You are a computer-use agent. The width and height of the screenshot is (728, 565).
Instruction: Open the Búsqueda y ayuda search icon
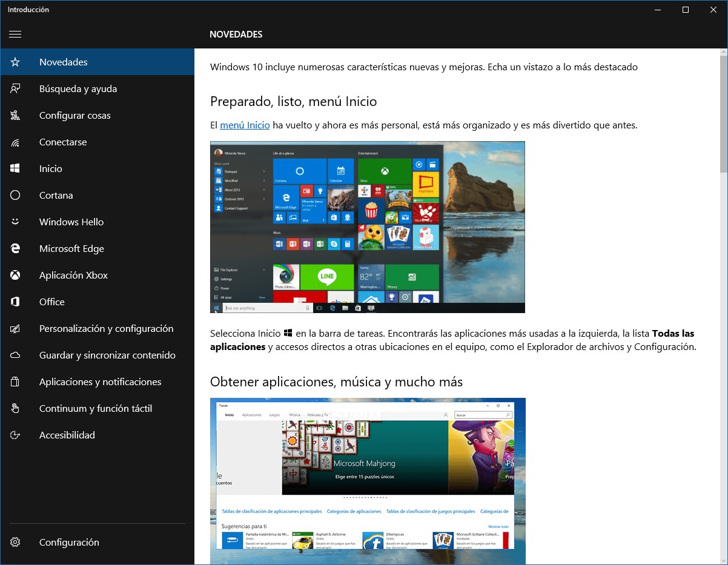[15, 89]
